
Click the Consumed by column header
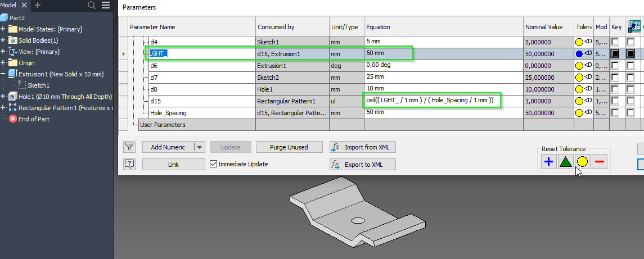292,26
